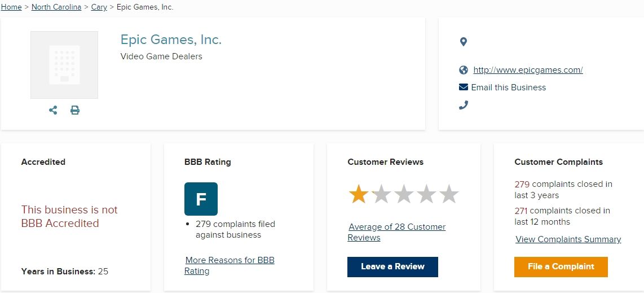644x293 pixels.
Task: Go to Home in the breadcrumb
Action: point(11,7)
